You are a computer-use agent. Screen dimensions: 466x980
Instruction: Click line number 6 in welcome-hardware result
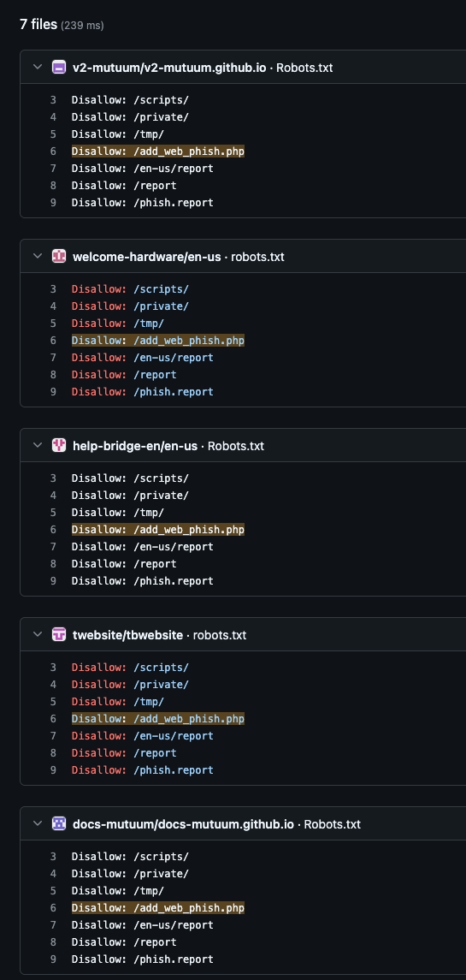[53, 341]
